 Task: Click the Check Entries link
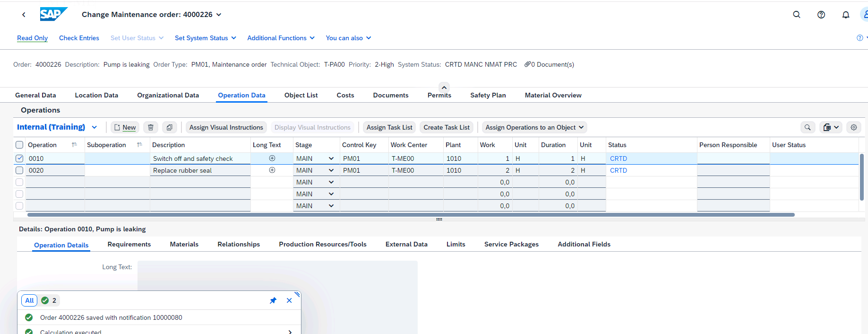point(79,38)
